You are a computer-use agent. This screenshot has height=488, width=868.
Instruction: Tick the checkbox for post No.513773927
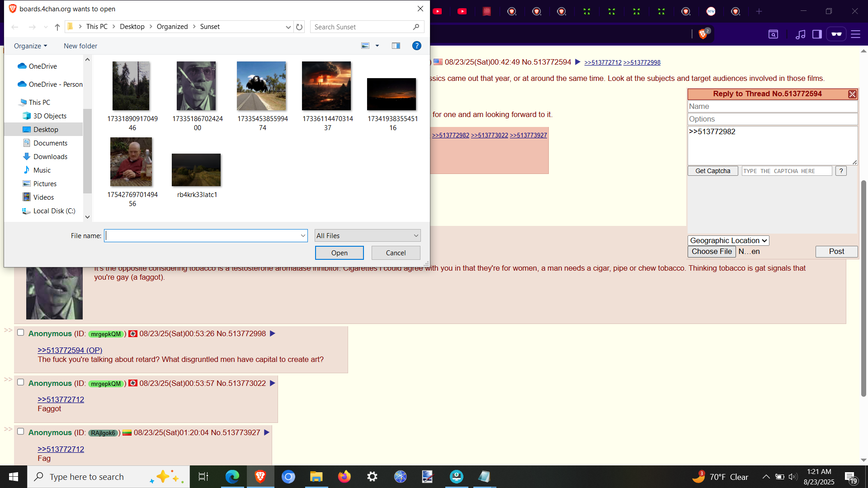pos(21,432)
